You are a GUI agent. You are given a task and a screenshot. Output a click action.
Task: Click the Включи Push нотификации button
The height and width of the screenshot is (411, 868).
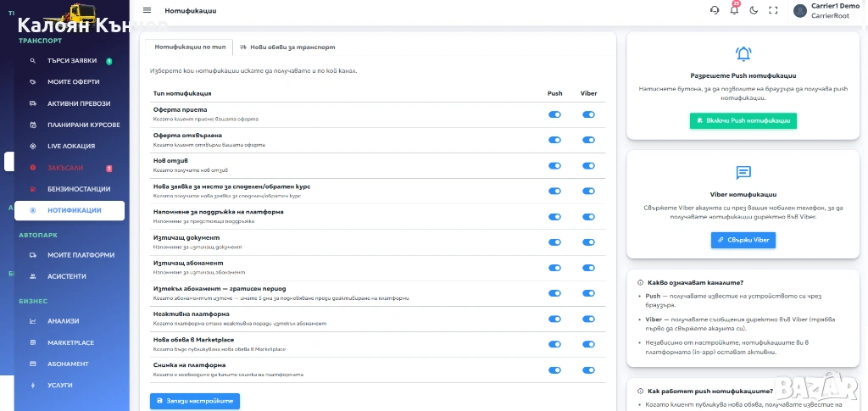click(x=743, y=121)
